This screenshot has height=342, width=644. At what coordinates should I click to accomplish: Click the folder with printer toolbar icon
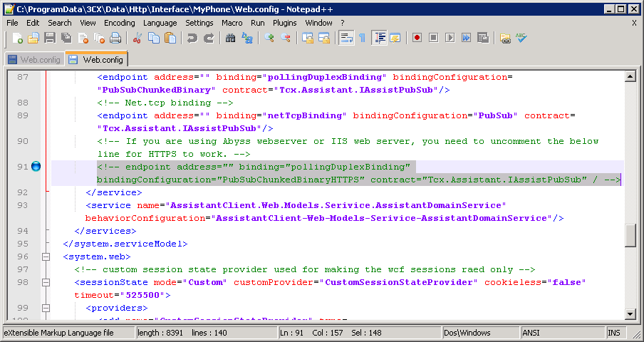505,38
